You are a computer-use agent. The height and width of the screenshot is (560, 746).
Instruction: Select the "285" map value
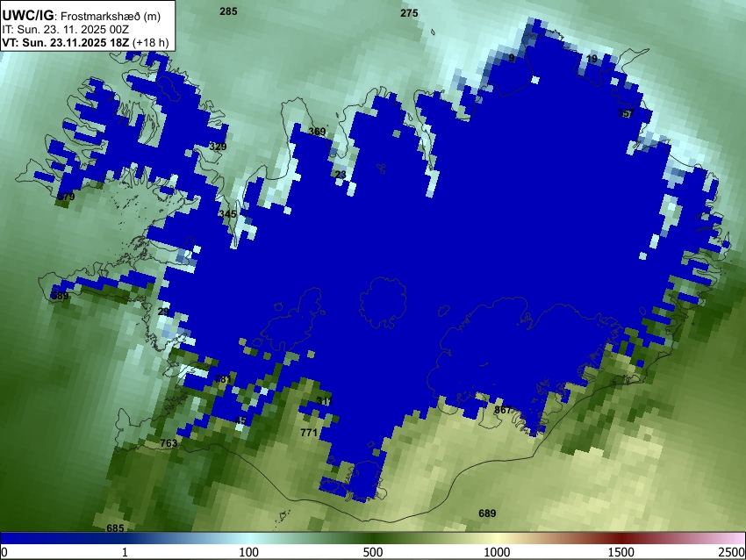coord(228,11)
